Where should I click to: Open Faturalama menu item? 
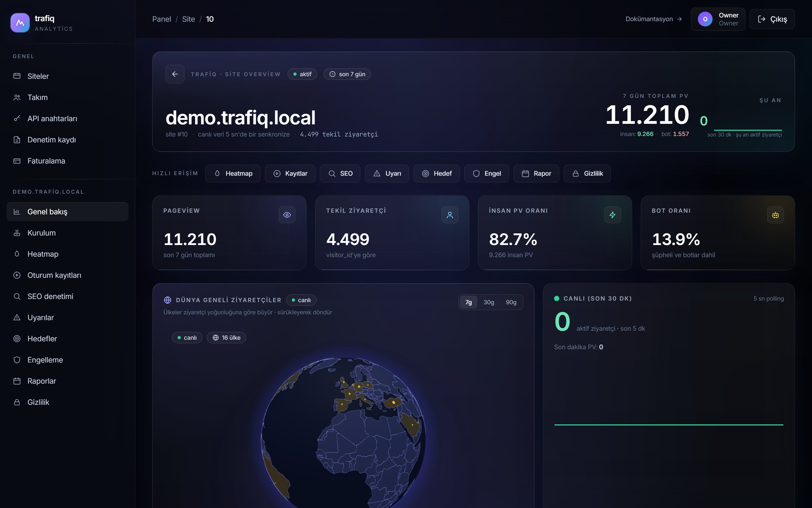pos(67,161)
